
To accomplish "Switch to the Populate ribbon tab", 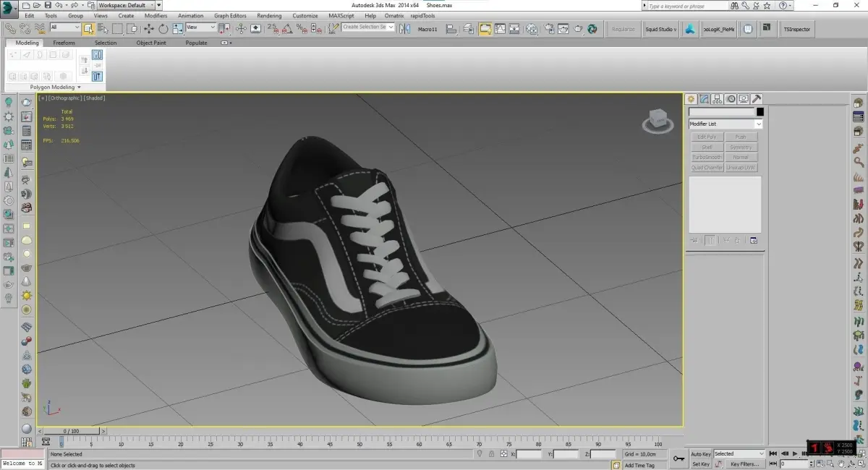I will 196,43.
